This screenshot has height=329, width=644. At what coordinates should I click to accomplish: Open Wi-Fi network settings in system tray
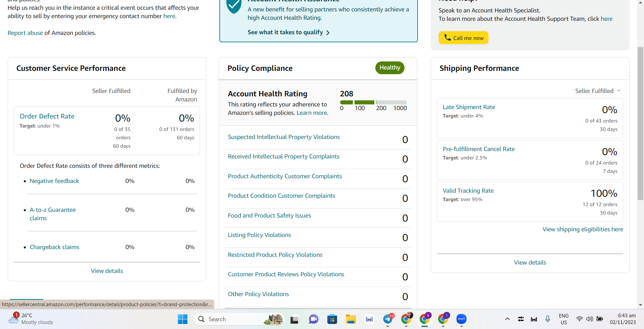coord(579,319)
